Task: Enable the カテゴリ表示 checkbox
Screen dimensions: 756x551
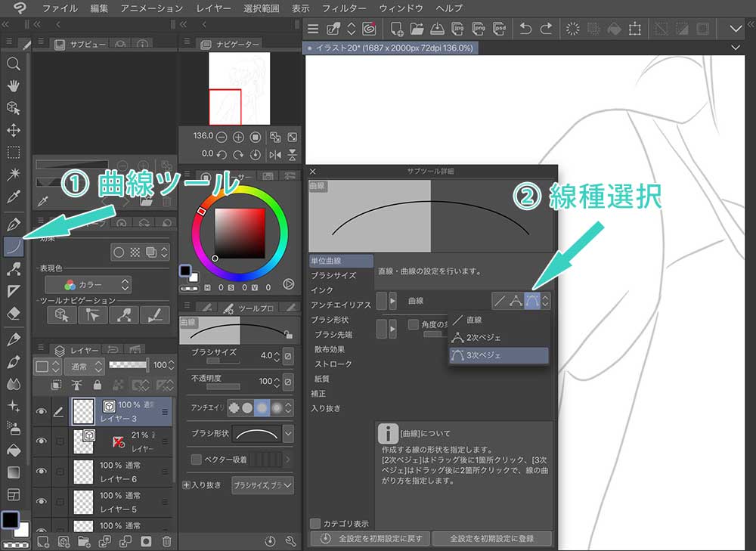Action: [x=315, y=522]
